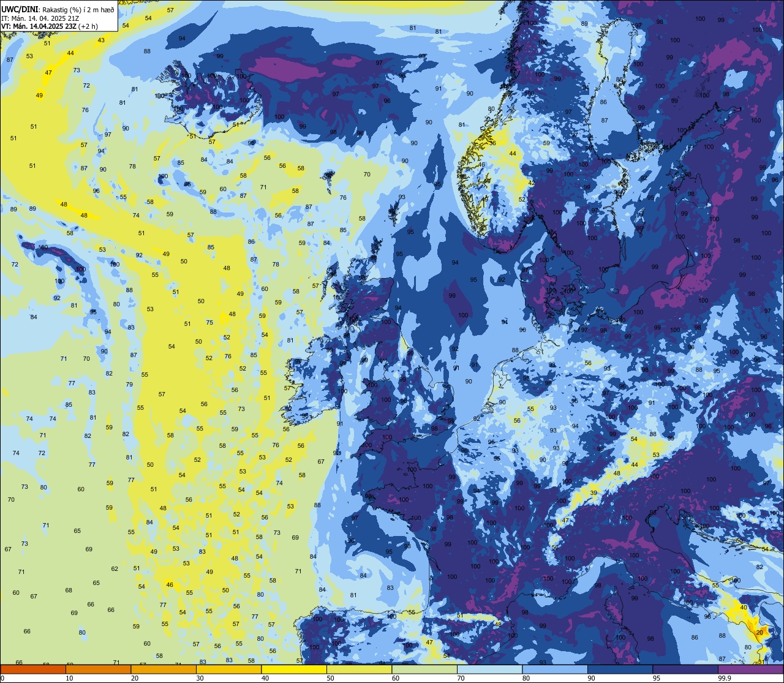Click the 70–80 pale blue legend swatch
This screenshot has width=784, height=683.
point(489,670)
